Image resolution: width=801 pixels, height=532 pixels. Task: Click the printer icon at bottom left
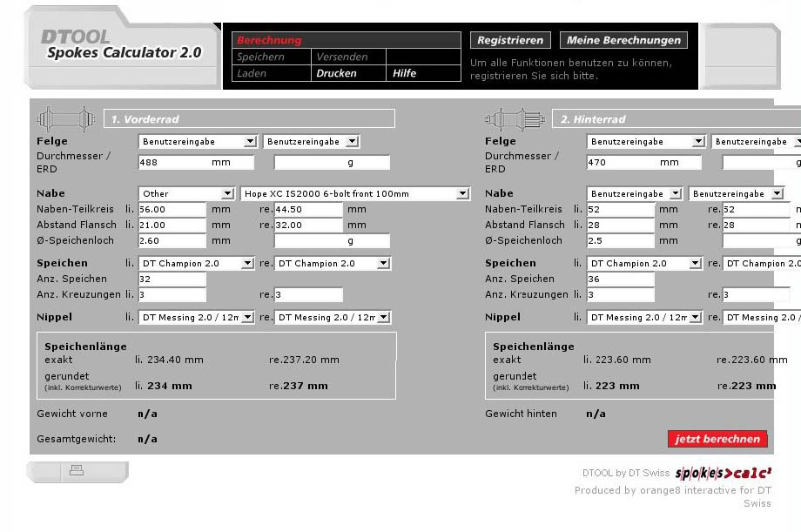[x=77, y=471]
